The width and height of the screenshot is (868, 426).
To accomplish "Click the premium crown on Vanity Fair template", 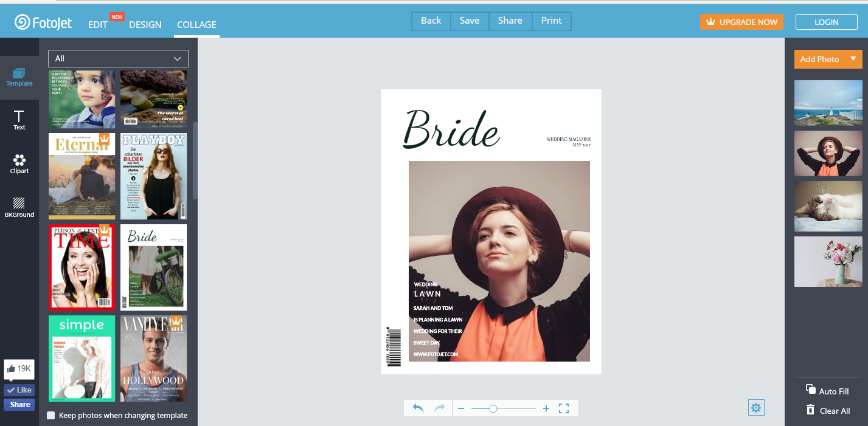I will click(x=175, y=321).
